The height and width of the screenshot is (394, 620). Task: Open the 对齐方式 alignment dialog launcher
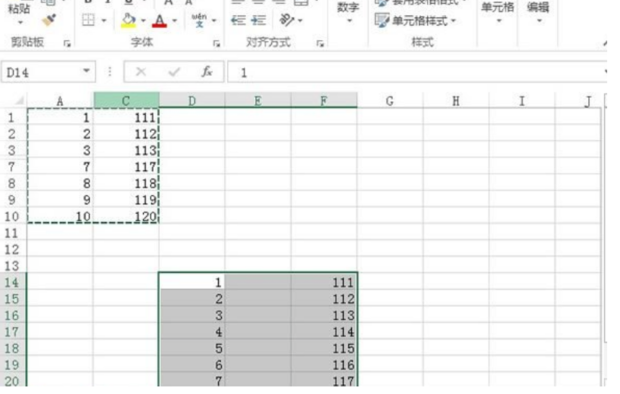320,44
